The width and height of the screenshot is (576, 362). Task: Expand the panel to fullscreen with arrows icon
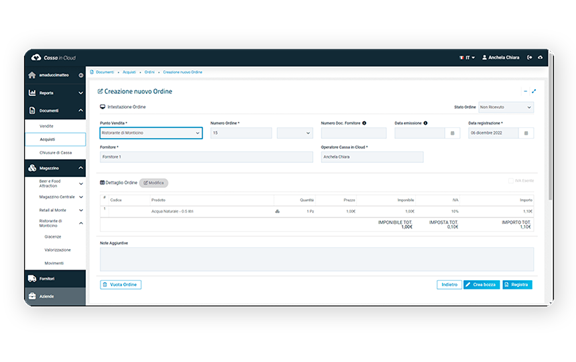534,91
